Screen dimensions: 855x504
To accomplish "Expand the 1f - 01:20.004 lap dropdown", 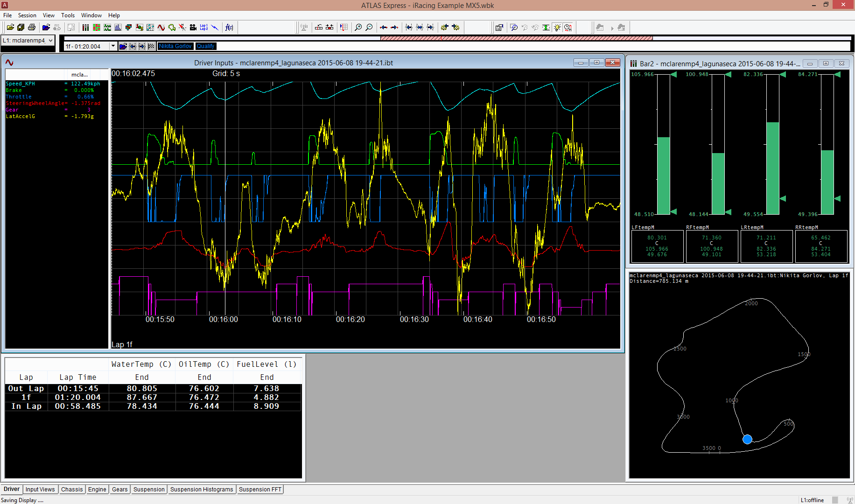I will click(113, 46).
